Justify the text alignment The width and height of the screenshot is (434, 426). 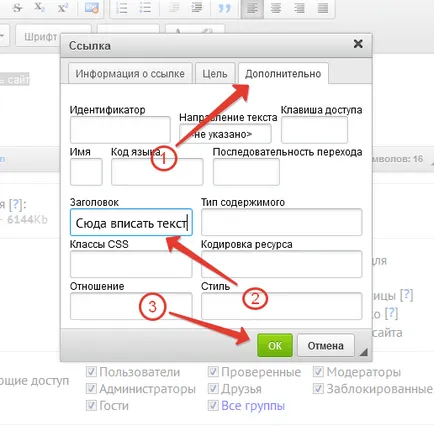coord(323,7)
